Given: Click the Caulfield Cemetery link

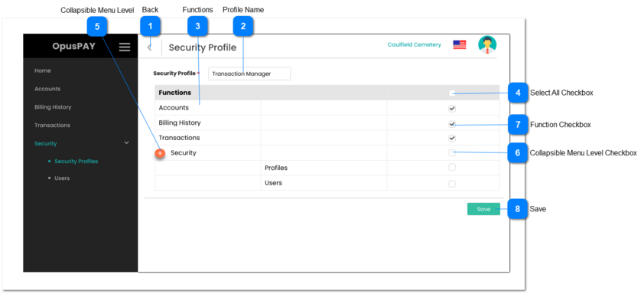Looking at the screenshot, I should click(x=414, y=44).
